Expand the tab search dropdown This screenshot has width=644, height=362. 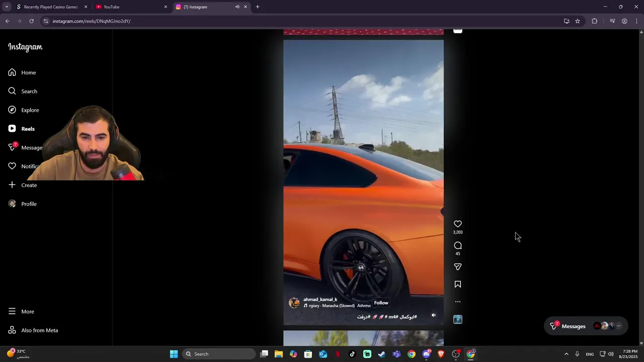pos(7,7)
